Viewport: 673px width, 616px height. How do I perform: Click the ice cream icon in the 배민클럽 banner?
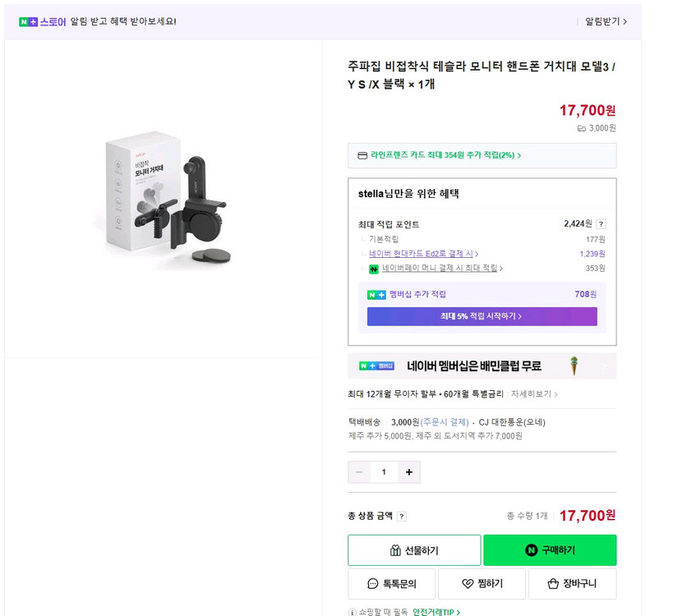(x=573, y=366)
